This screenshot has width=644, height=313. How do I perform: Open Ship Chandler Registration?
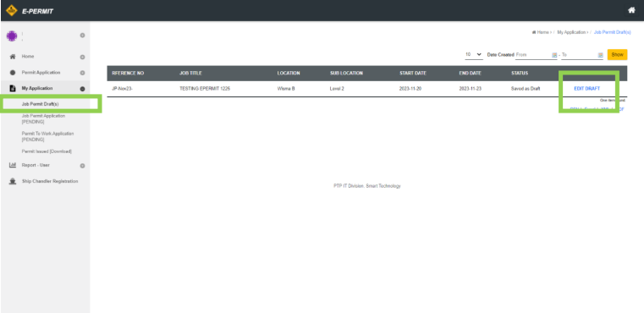(50, 181)
